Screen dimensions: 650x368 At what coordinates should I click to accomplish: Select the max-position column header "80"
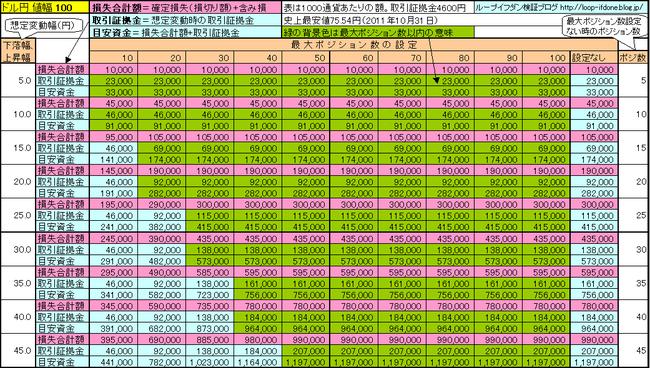[451, 58]
